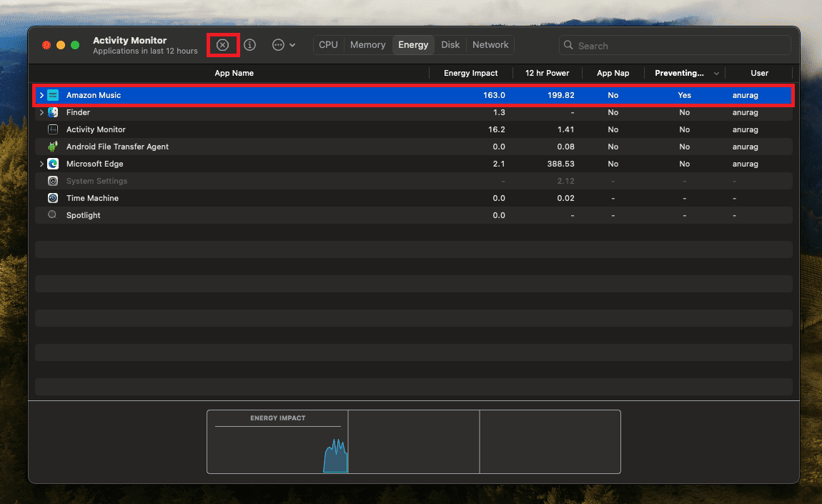Switch to the CPU tab
The width and height of the screenshot is (822, 504).
328,45
